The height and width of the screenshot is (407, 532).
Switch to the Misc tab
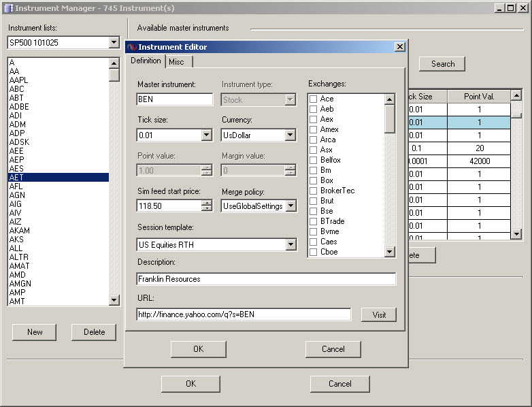176,62
